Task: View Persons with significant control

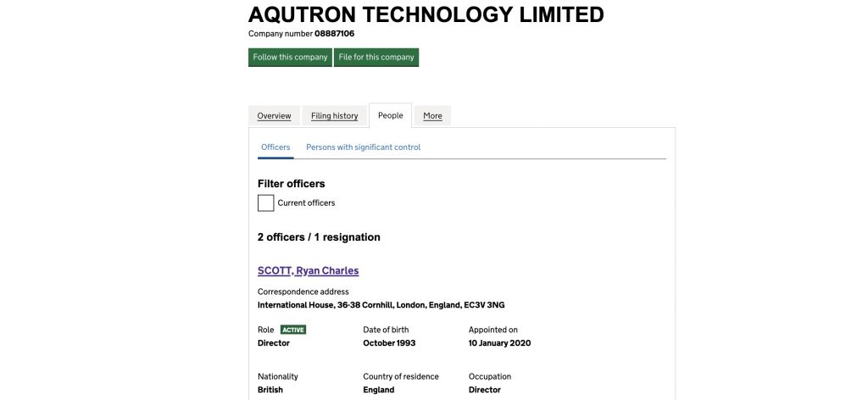Action: (x=363, y=147)
